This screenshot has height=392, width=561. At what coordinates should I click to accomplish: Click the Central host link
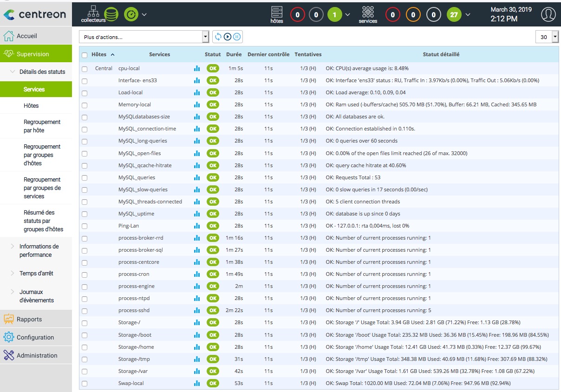(104, 68)
